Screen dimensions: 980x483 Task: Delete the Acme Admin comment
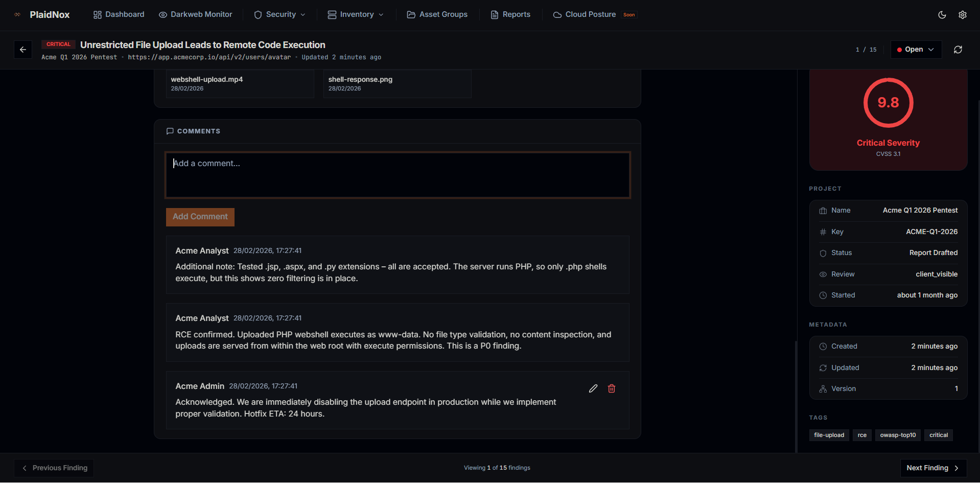tap(611, 388)
